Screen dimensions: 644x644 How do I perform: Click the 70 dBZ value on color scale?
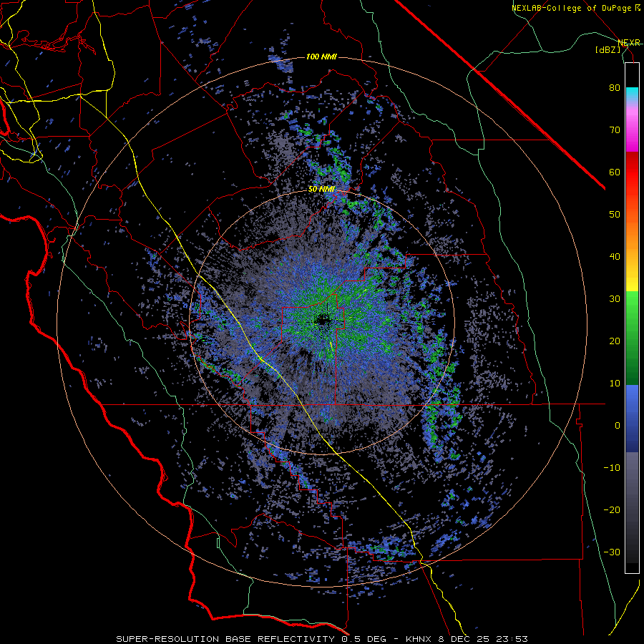coord(615,130)
